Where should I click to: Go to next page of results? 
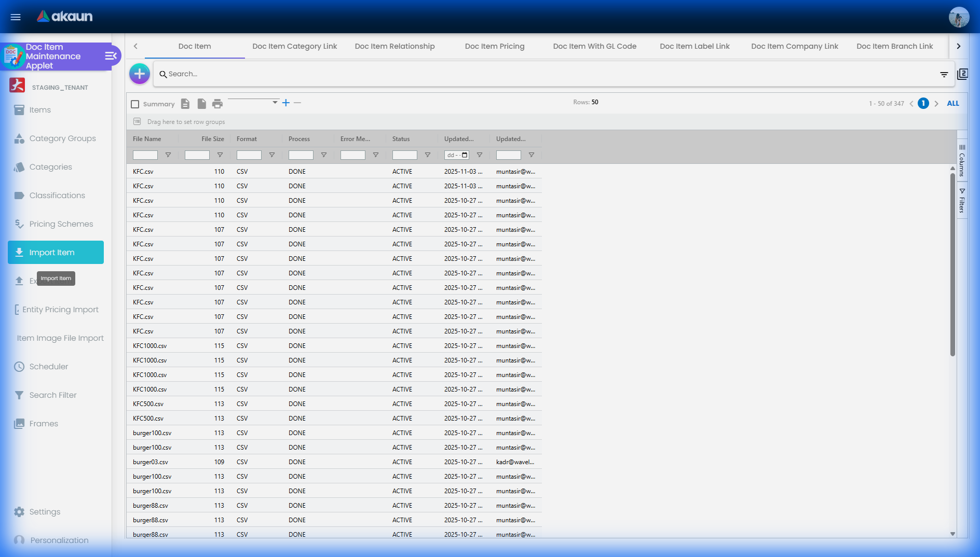(936, 104)
